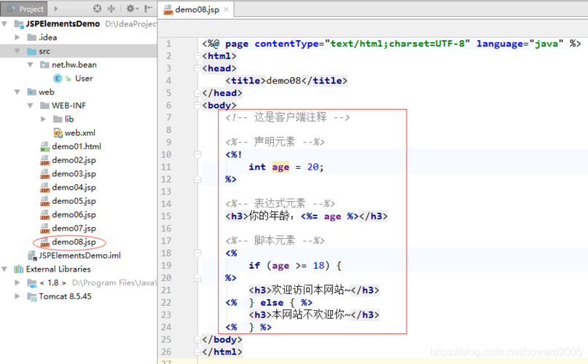The height and width of the screenshot is (364, 588).
Task: Select the .idea folder
Action: pos(47,37)
